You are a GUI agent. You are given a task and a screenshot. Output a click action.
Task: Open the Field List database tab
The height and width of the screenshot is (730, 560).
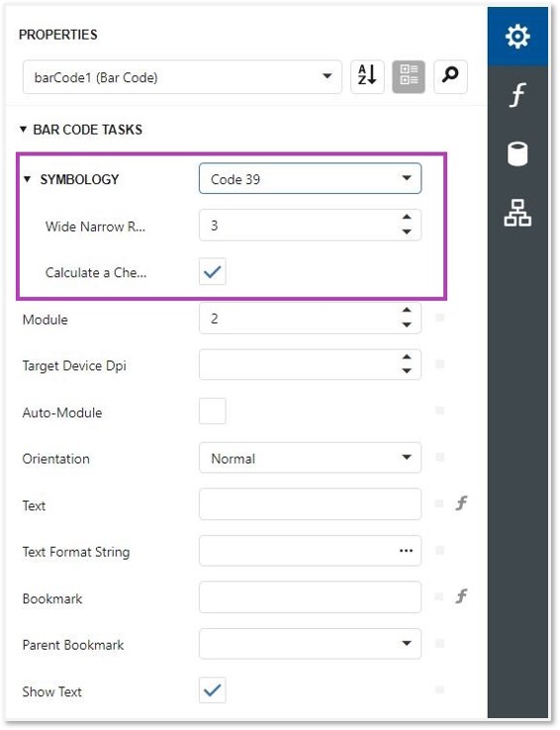[x=517, y=153]
